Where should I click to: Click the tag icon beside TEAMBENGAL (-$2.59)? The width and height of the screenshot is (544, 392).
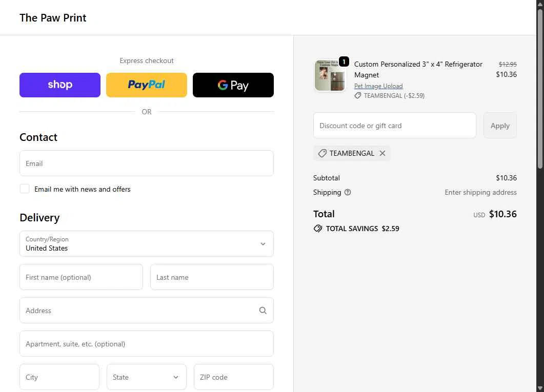(358, 96)
